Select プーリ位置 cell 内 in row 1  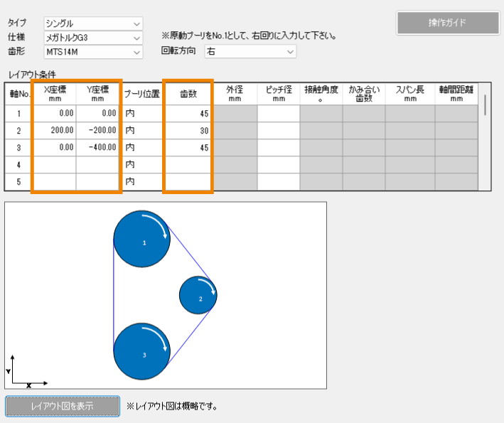[x=142, y=113]
